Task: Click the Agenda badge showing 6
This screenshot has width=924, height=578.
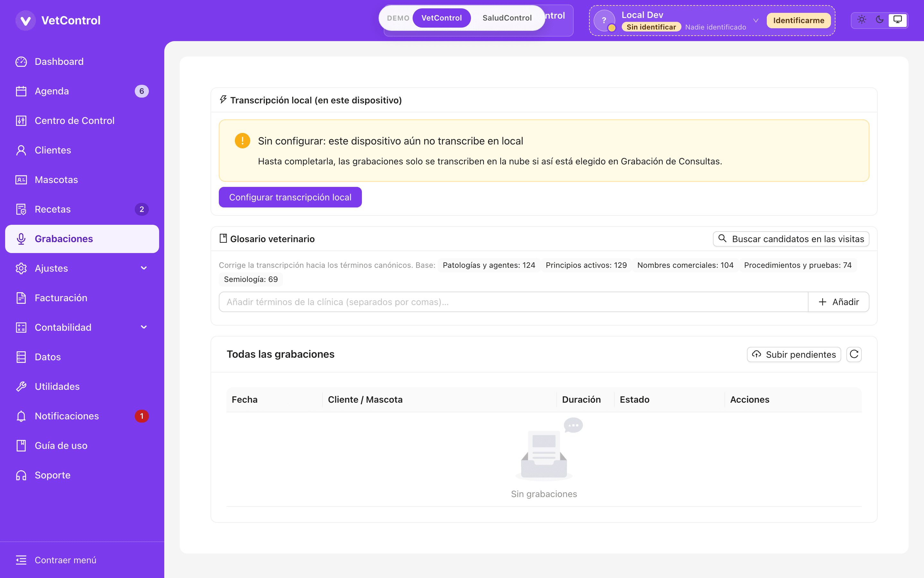Action: click(142, 91)
